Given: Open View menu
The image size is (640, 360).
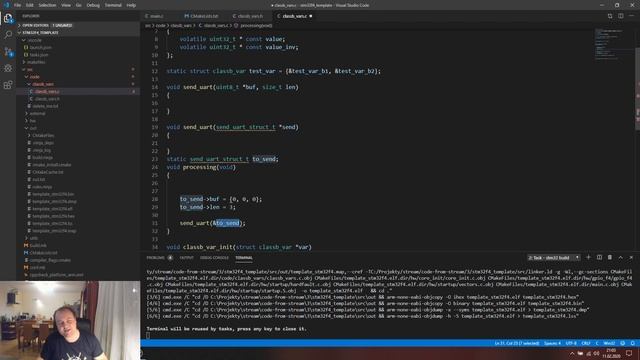Looking at the screenshot, I should coord(66,5).
